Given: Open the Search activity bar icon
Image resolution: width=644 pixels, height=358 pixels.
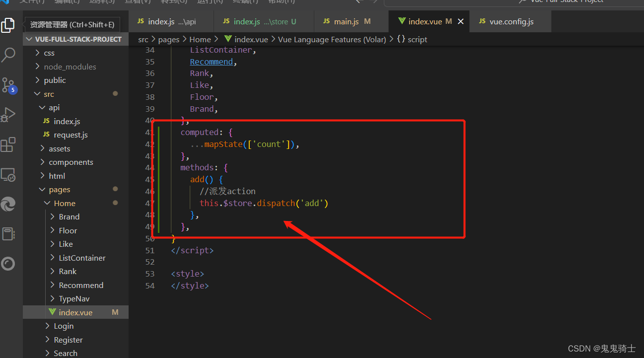Looking at the screenshot, I should [x=8, y=55].
